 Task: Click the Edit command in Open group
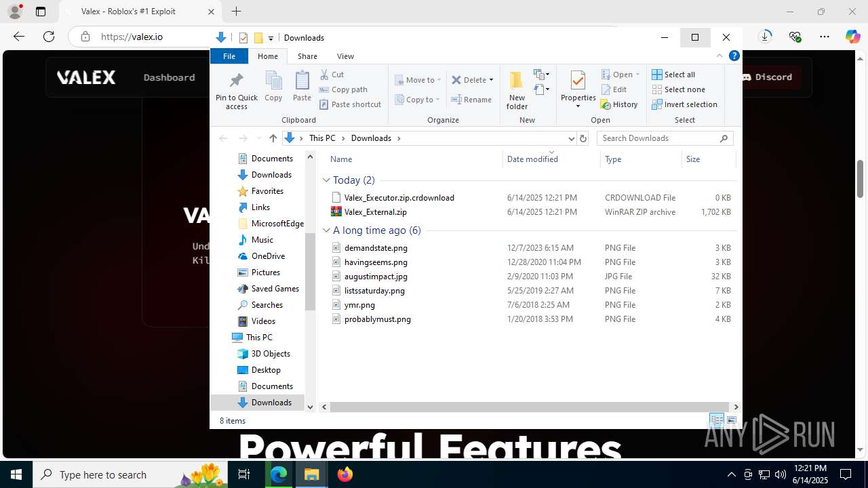click(x=614, y=89)
